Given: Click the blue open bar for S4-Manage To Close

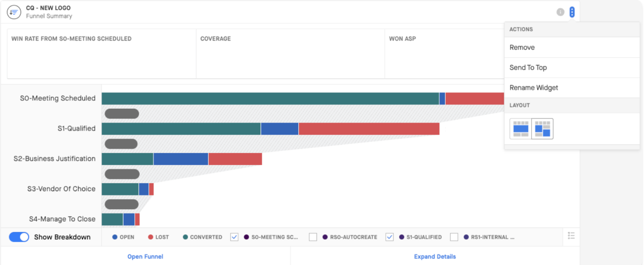Looking at the screenshot, I should click(x=129, y=219).
